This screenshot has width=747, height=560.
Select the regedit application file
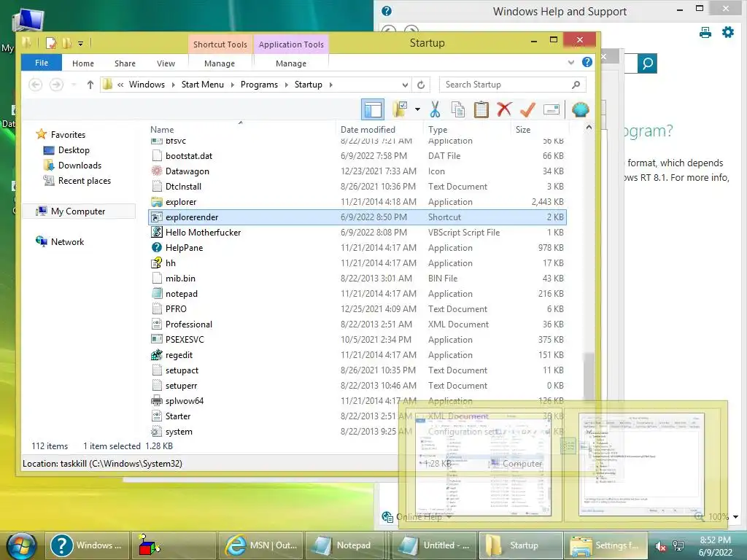[x=357, y=355]
